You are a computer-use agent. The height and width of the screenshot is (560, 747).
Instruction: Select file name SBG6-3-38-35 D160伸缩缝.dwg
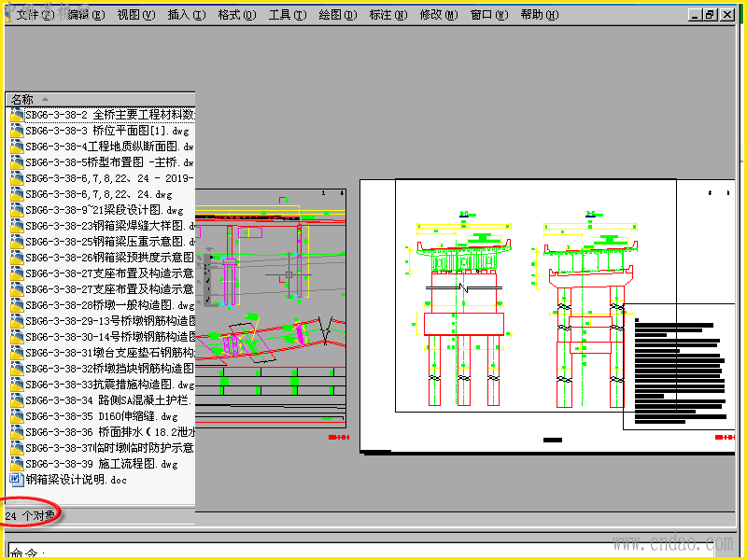pos(102,416)
